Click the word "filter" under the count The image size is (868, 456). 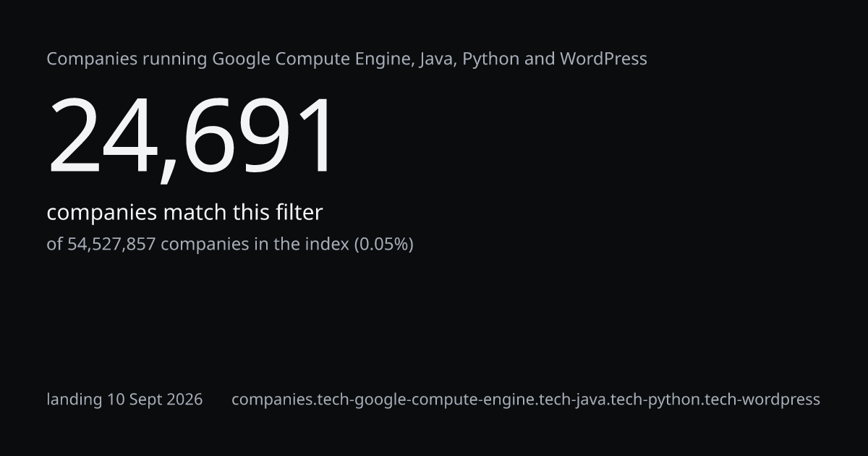click(x=299, y=213)
